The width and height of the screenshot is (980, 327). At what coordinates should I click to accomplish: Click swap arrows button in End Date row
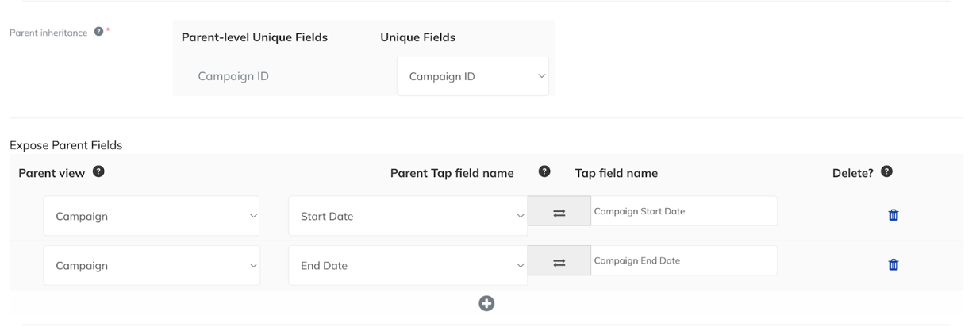pyautogui.click(x=559, y=260)
